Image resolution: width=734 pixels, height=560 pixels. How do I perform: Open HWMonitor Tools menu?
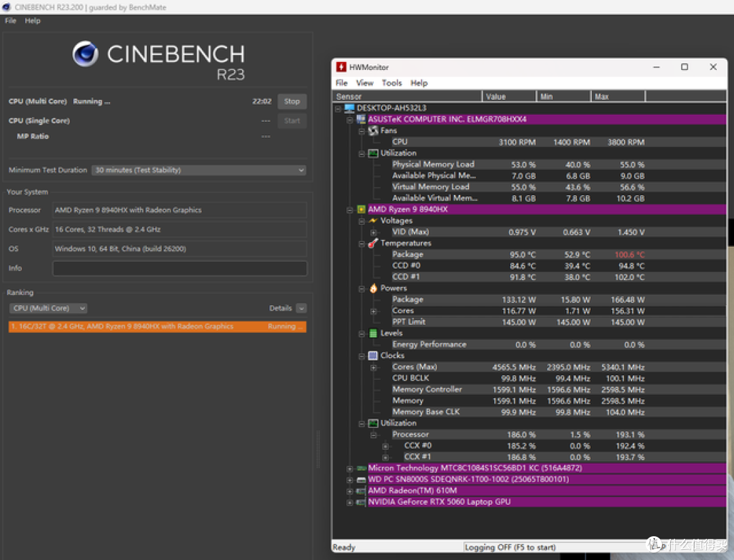pos(391,83)
